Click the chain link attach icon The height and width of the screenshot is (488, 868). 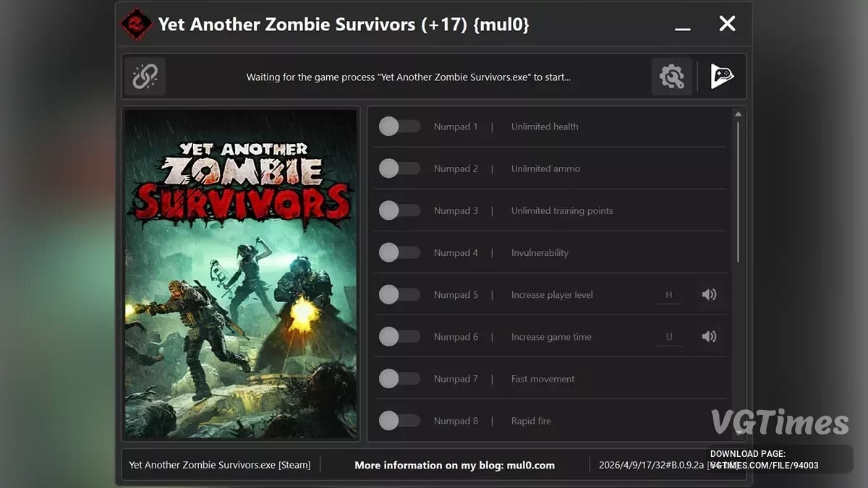point(145,76)
